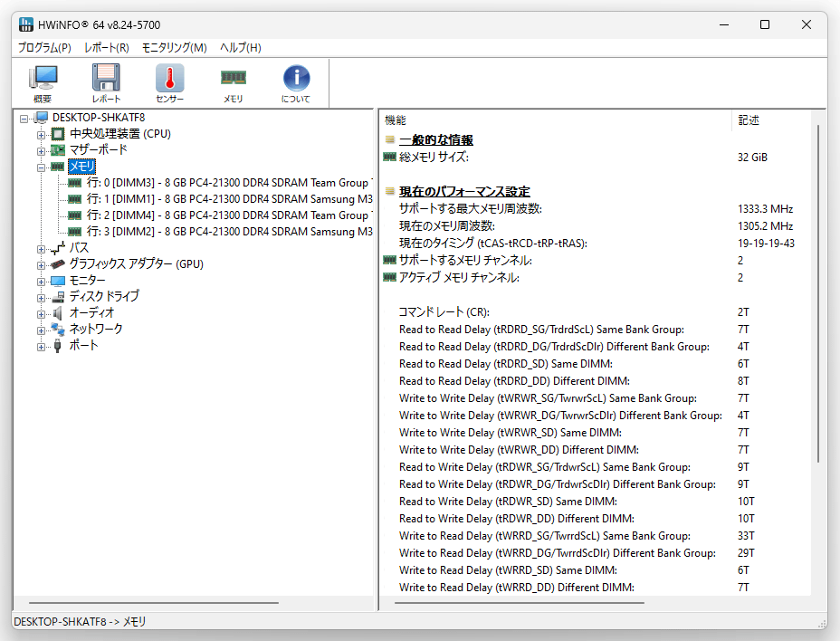The image size is (840, 641).
Task: Collapse the DESKTOP-SHKATF8 root node
Action: pos(24,119)
